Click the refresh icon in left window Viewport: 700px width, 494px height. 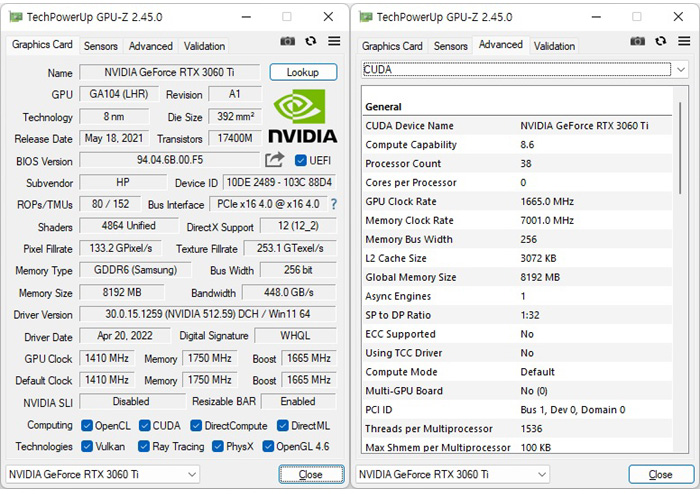tap(311, 41)
